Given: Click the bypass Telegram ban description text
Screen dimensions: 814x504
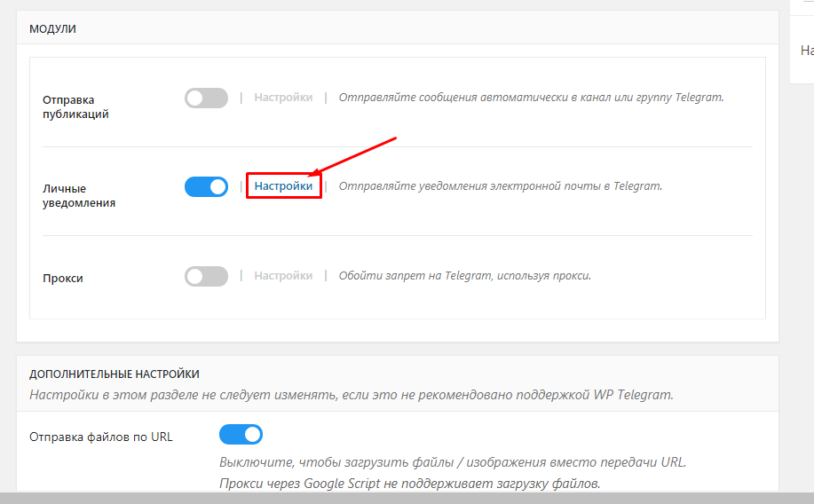Looking at the screenshot, I should pos(464,276).
